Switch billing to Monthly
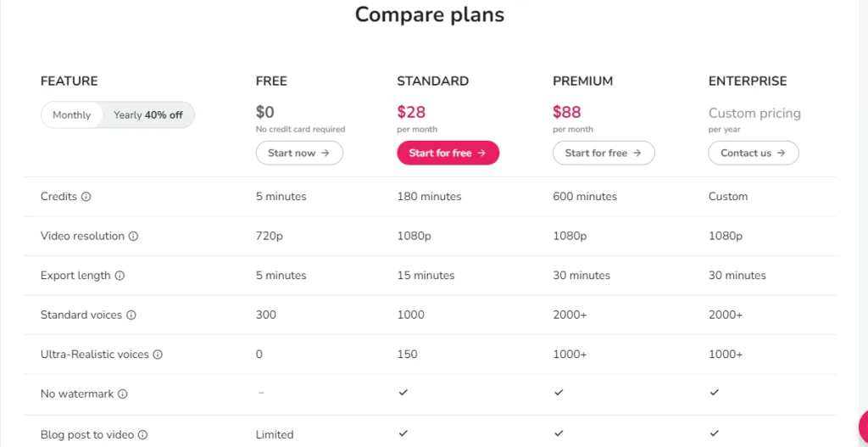 coord(71,115)
